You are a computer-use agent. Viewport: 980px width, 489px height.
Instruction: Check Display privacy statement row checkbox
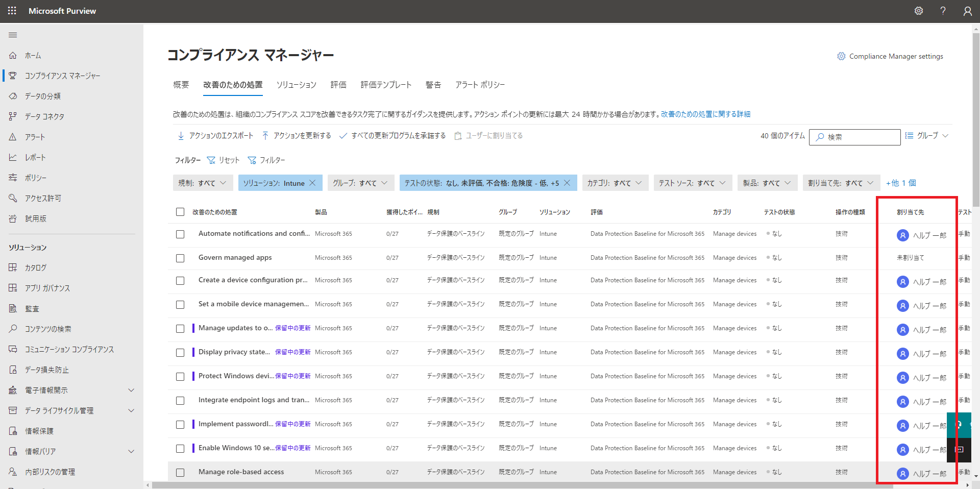click(180, 353)
